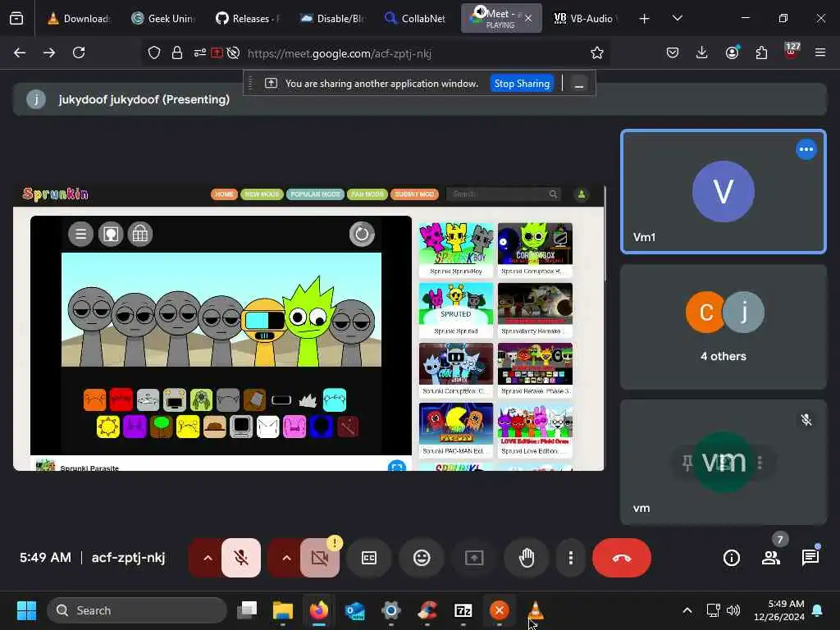Open uBlock extension icon showing 127
The image size is (840, 630).
tap(792, 52)
